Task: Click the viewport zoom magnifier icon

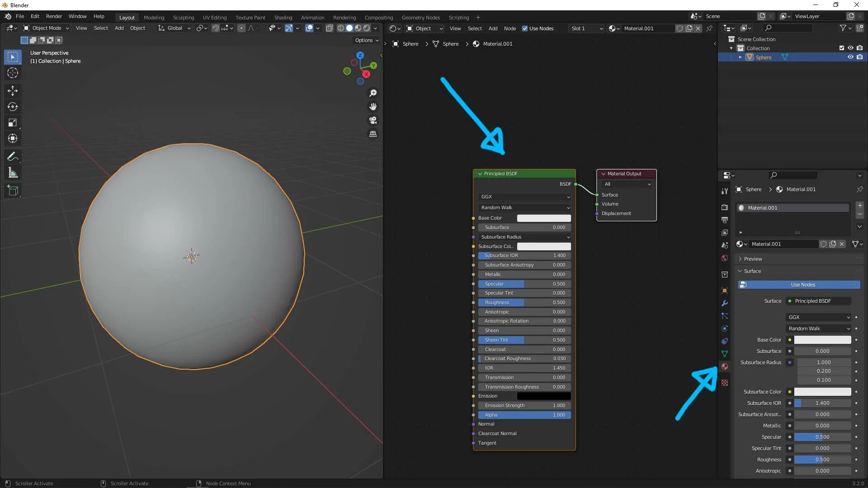Action: [x=373, y=93]
